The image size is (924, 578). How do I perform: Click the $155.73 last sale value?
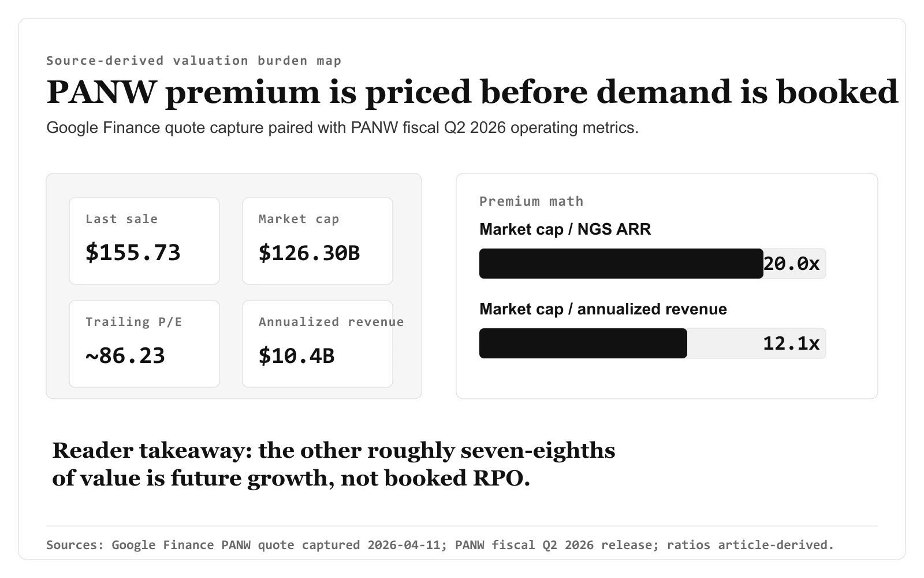click(x=133, y=253)
